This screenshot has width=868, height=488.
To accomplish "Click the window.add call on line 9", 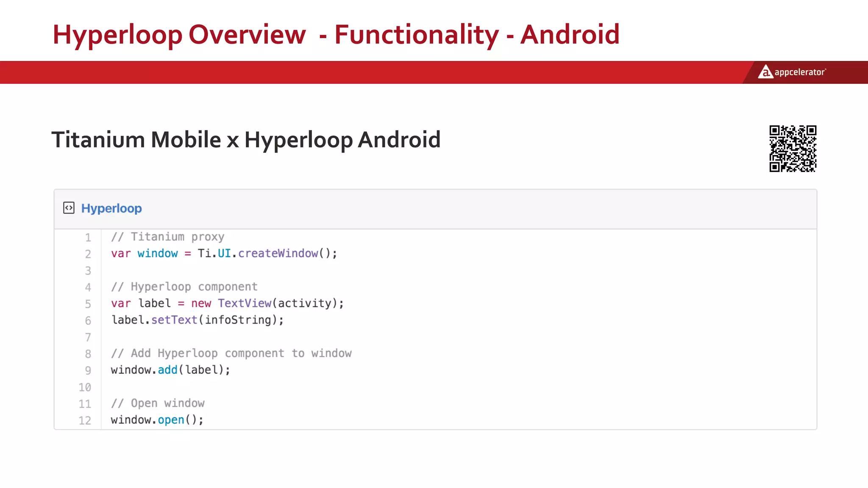I will click(167, 370).
